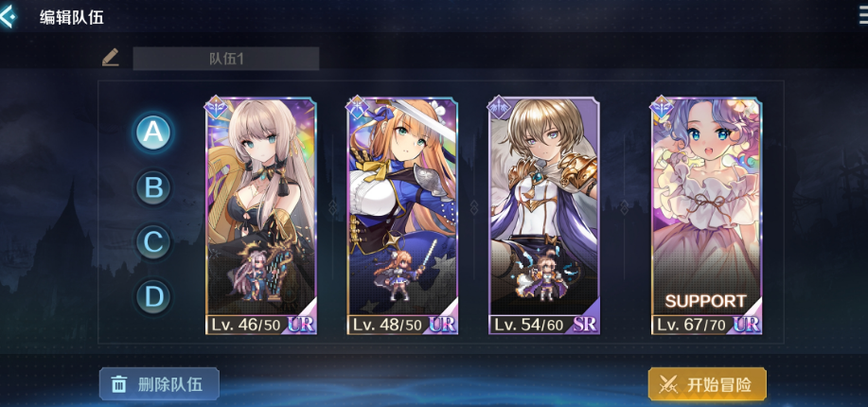Image resolution: width=868 pixels, height=407 pixels.
Task: Select team slot A
Action: (153, 133)
